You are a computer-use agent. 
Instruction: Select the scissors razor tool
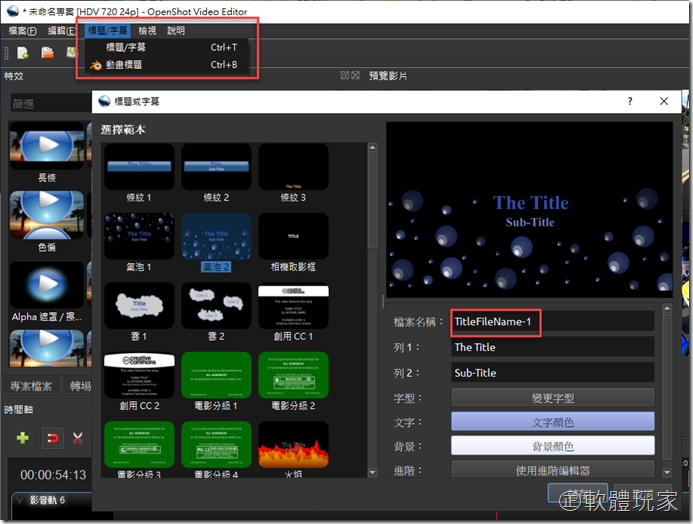(x=77, y=437)
